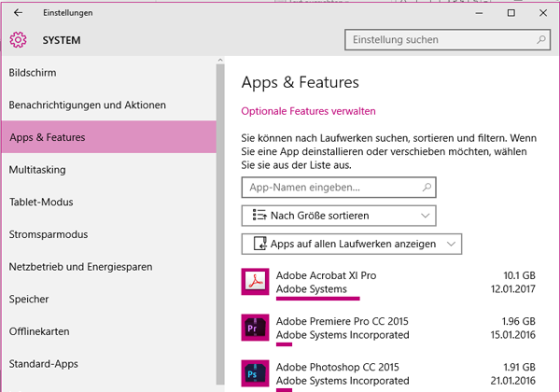Click into the App-Namen eingeben field
Viewport: 560px width, 392px height.
click(339, 187)
